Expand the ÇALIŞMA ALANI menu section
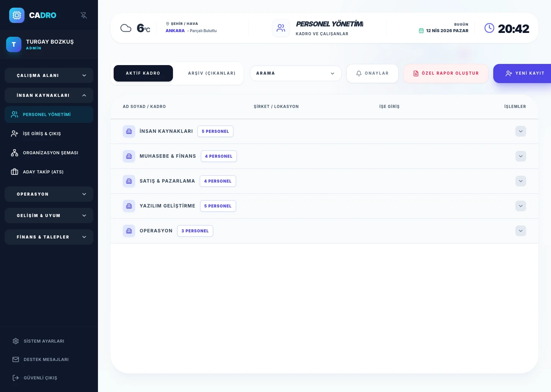Viewport: 551px width, 392px height. click(49, 75)
